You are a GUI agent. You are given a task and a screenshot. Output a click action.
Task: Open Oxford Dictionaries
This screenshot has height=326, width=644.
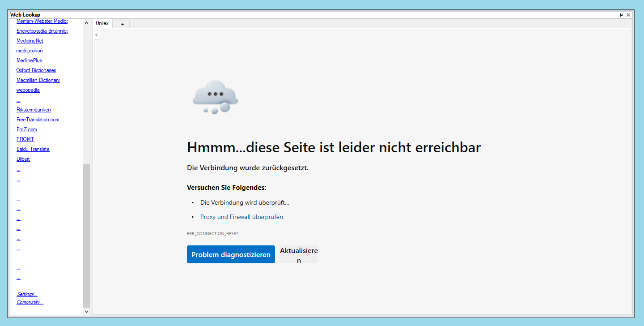click(x=36, y=70)
